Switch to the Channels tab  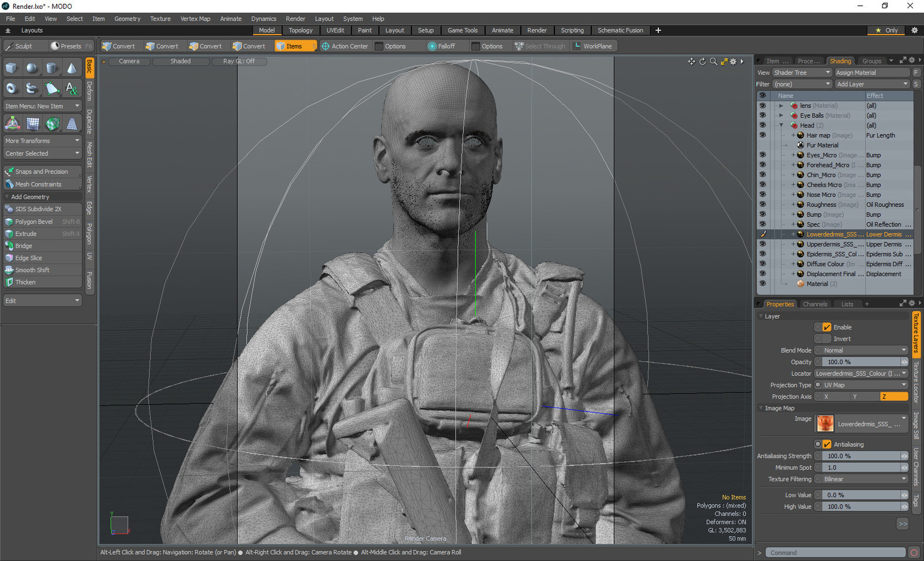tap(815, 304)
